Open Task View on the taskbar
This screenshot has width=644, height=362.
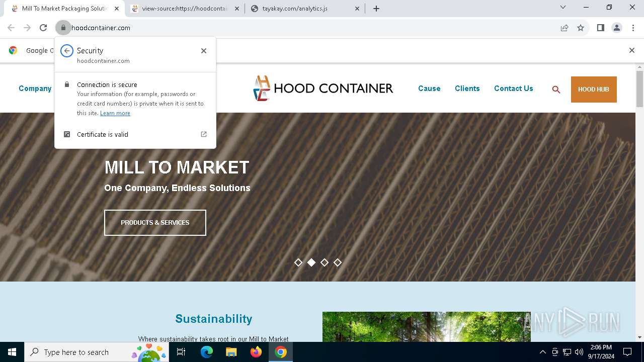pos(182,352)
